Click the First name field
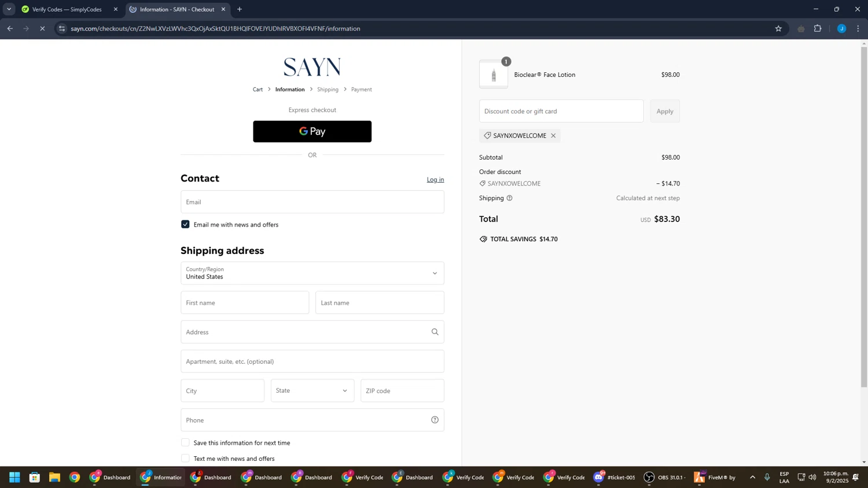868x488 pixels. point(245,302)
